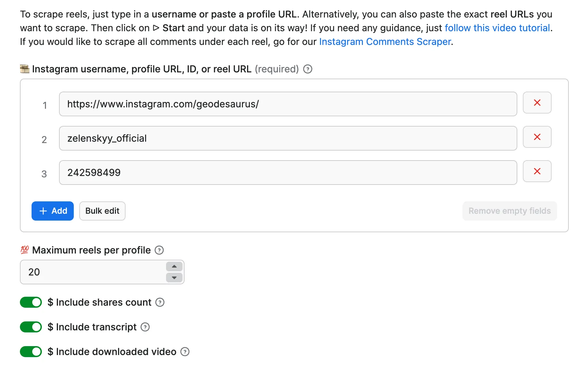
Task: Open the Instagram Comments Scraper link
Action: [x=385, y=42]
